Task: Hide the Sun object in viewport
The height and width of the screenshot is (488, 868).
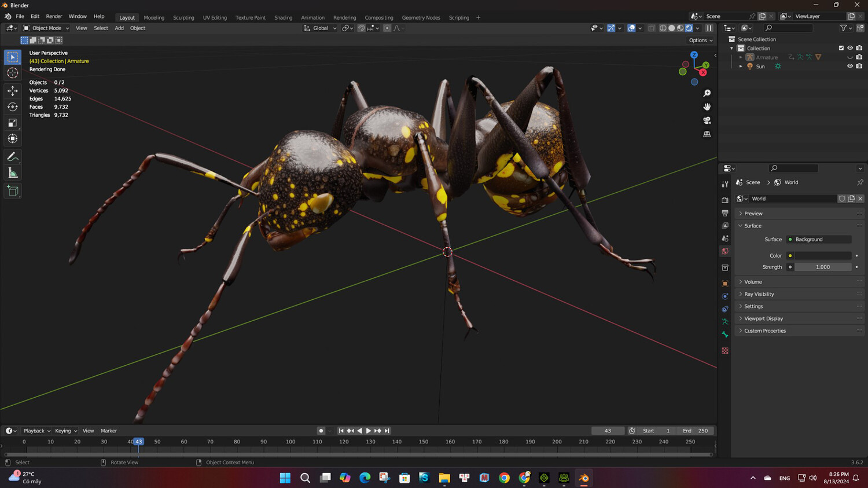Action: tap(849, 67)
